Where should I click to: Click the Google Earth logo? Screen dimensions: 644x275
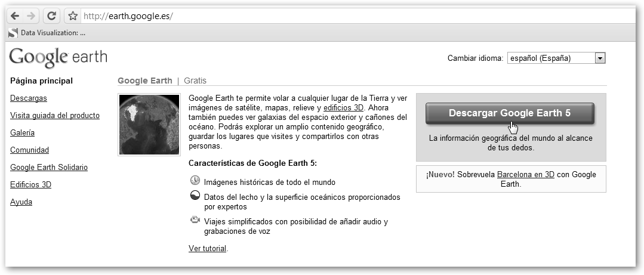click(58, 58)
